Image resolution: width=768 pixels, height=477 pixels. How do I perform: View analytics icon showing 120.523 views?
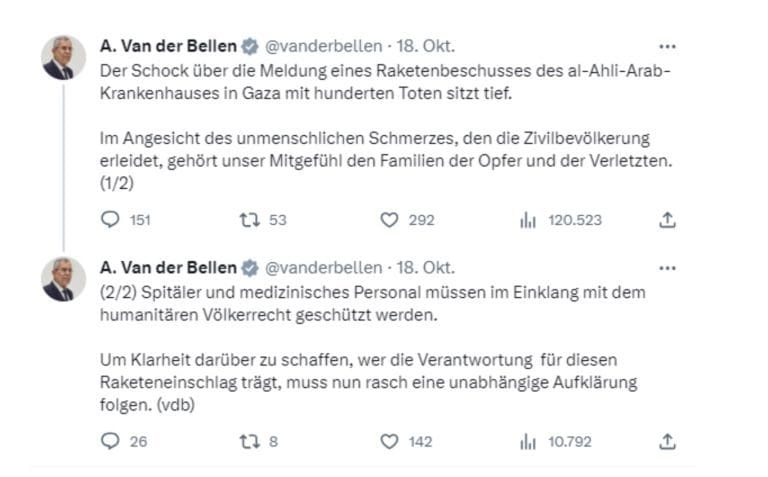pos(528,220)
